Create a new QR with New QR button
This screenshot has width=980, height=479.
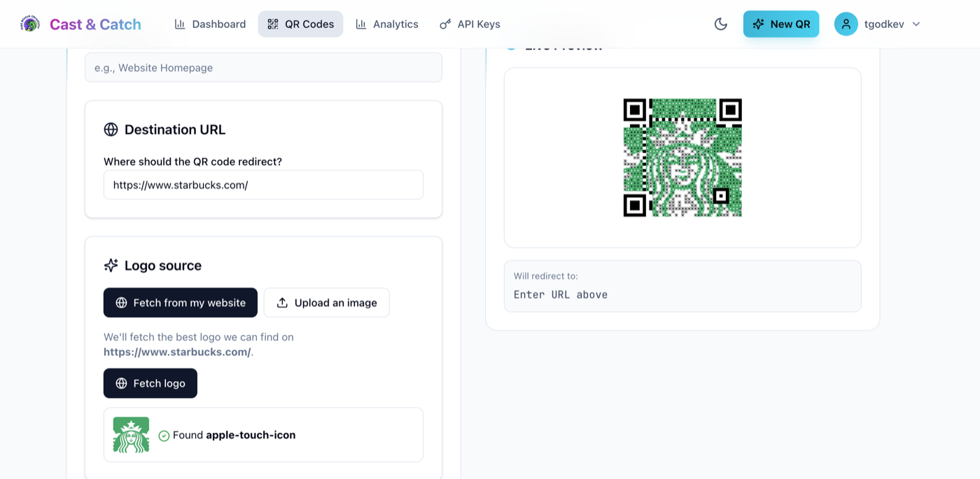click(781, 24)
